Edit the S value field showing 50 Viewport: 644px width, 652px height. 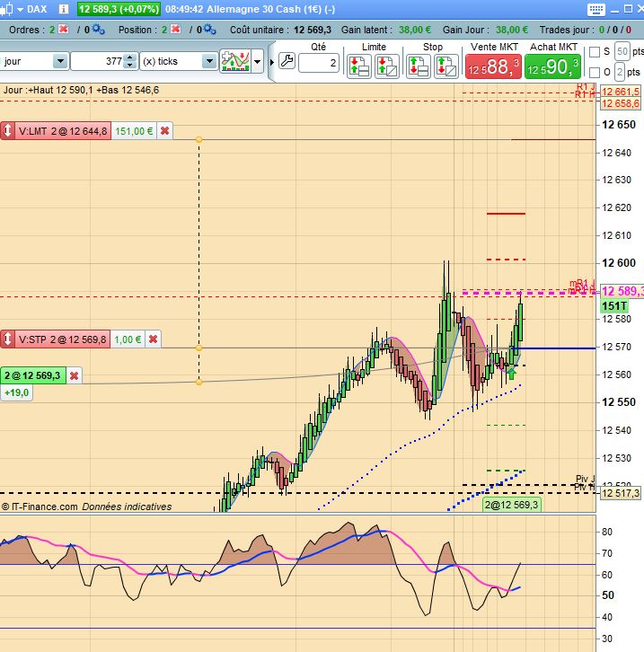click(622, 51)
